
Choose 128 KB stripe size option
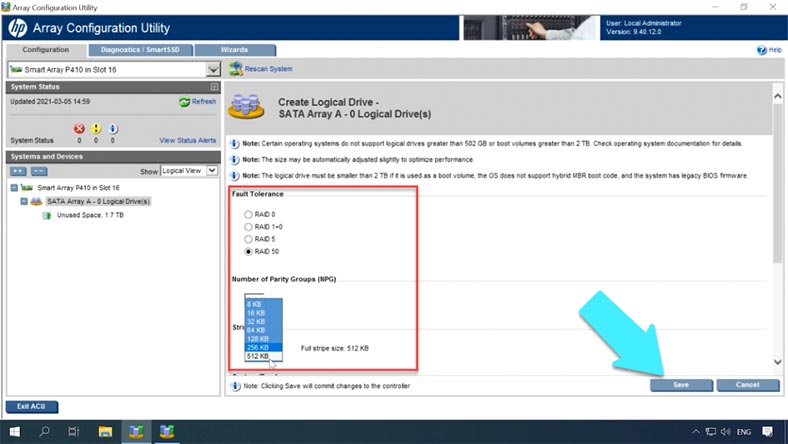(263, 339)
